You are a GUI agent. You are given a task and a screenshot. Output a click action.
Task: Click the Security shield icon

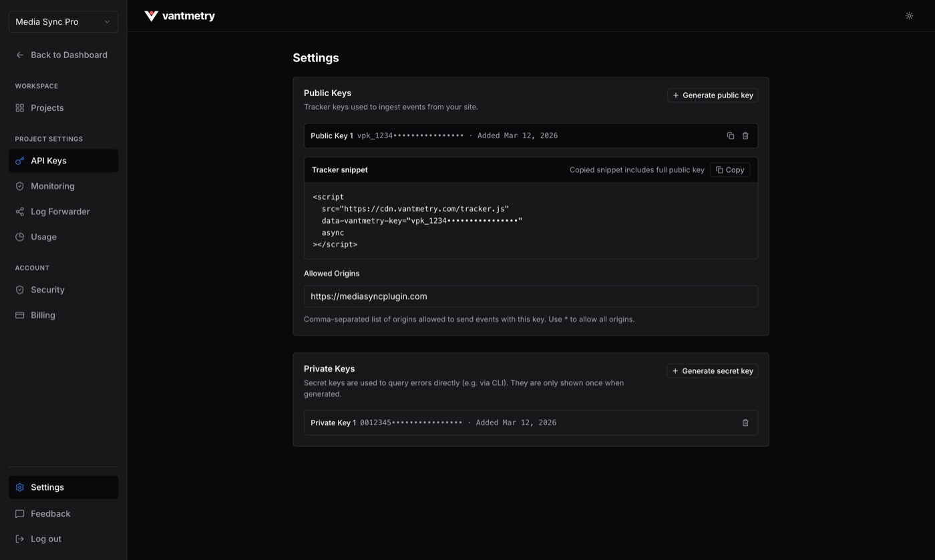20,290
